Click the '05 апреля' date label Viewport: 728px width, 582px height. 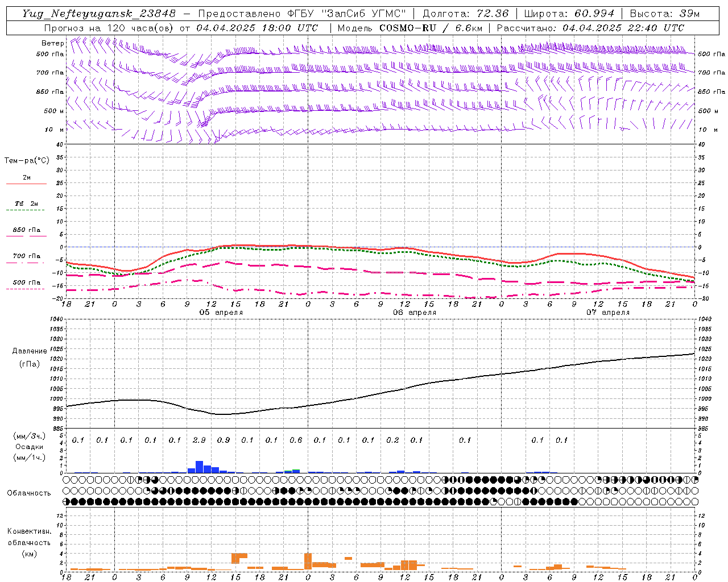(x=221, y=313)
